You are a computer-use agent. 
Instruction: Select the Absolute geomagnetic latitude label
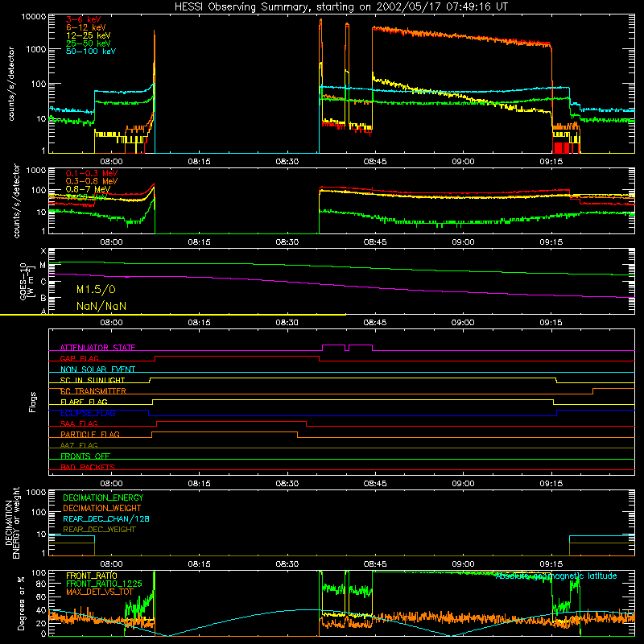coord(556,576)
